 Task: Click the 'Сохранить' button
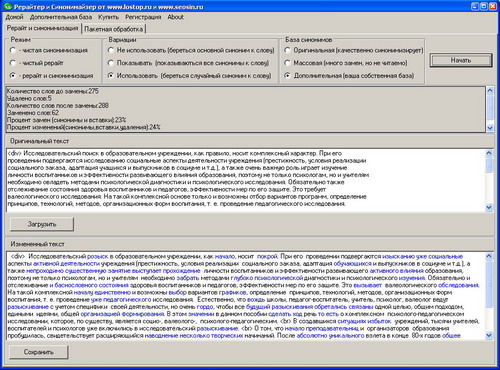[39, 352]
